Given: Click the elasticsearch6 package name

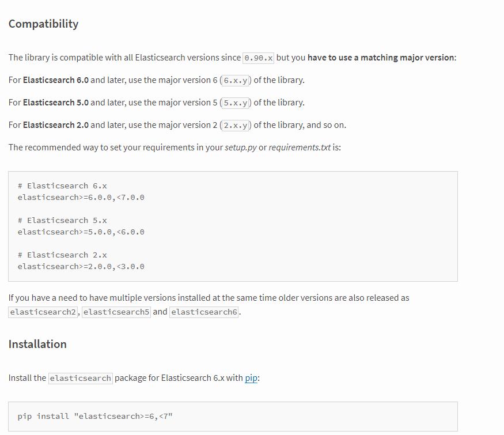Looking at the screenshot, I should 204,312.
